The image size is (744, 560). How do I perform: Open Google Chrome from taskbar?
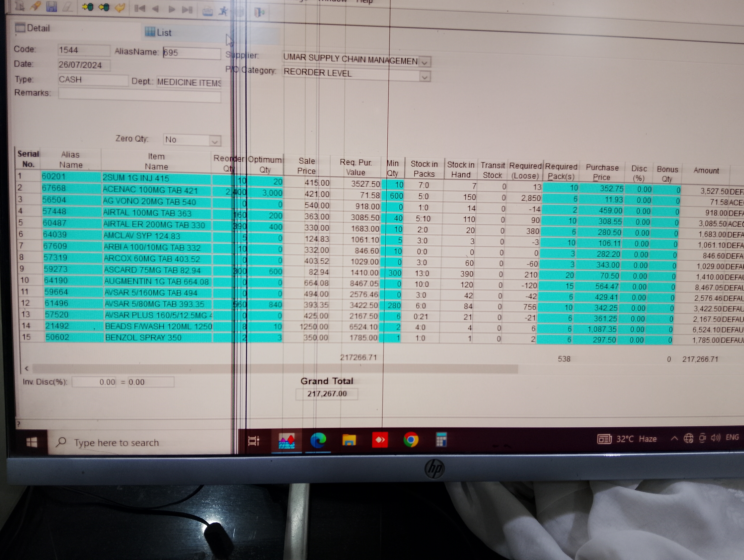(411, 440)
